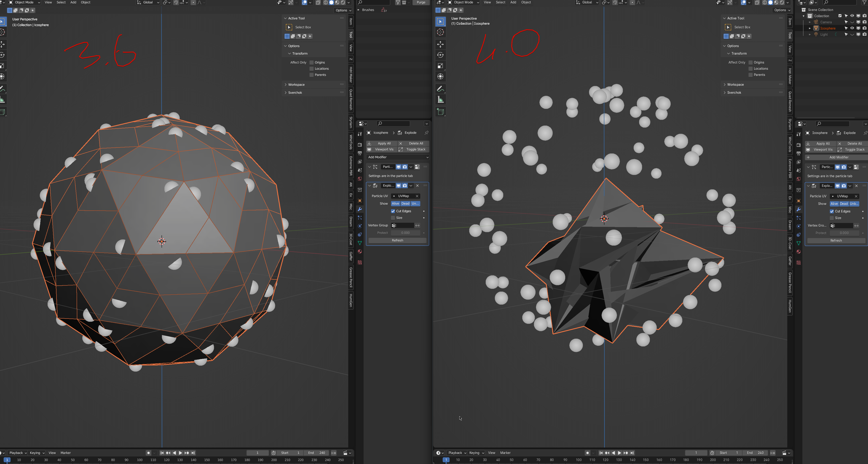
Task: Toggle X-ray in the 4.0 viewport header
Action: [x=757, y=2]
